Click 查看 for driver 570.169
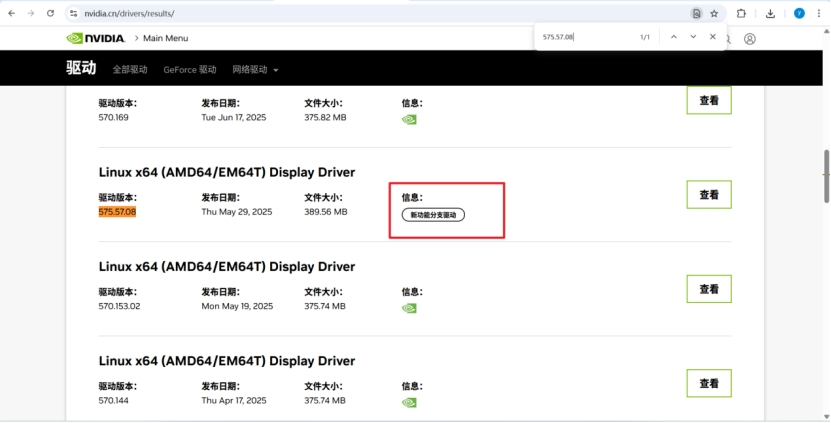Screen dimensions: 831x423 point(709,100)
